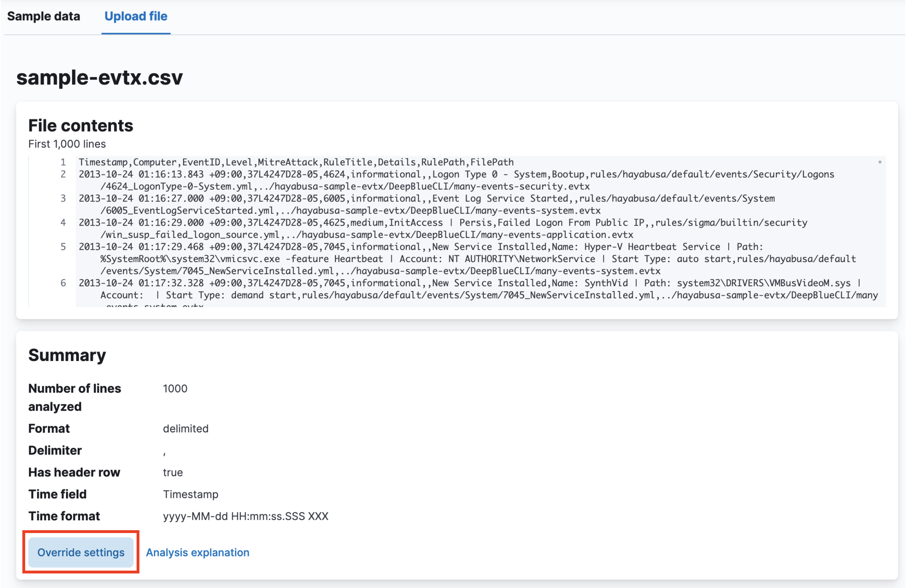Switch to the Sample data tab

coord(43,16)
